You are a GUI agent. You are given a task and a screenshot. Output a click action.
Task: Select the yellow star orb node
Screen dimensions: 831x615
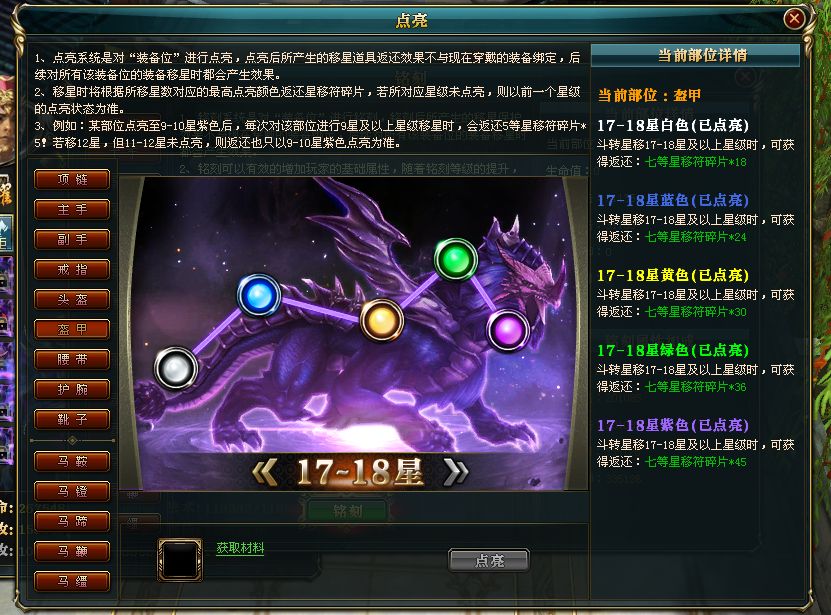(382, 320)
